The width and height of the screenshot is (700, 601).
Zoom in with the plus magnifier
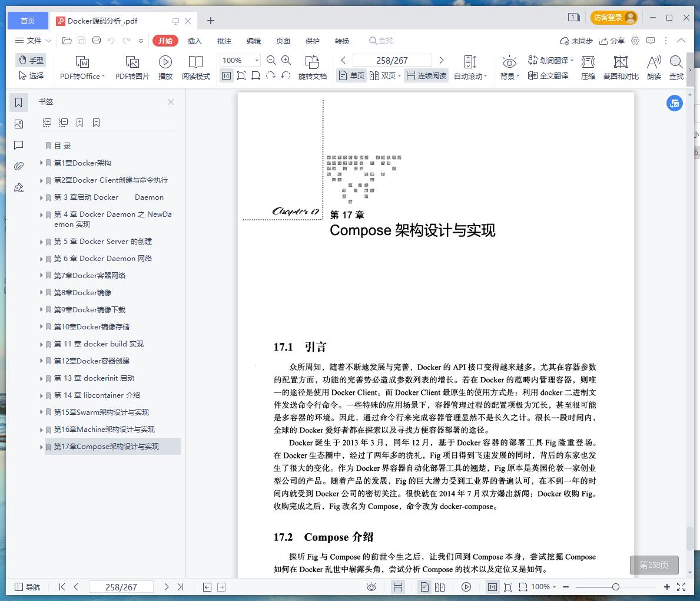(286, 60)
